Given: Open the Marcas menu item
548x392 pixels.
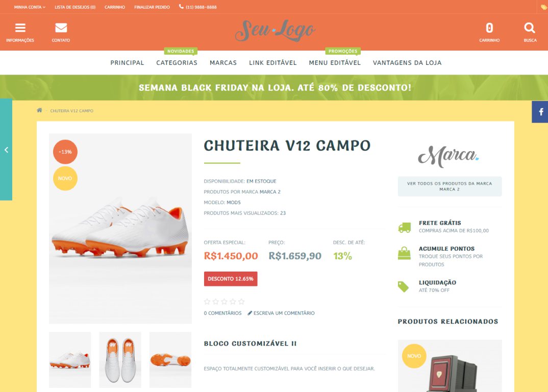Looking at the screenshot, I should (223, 63).
